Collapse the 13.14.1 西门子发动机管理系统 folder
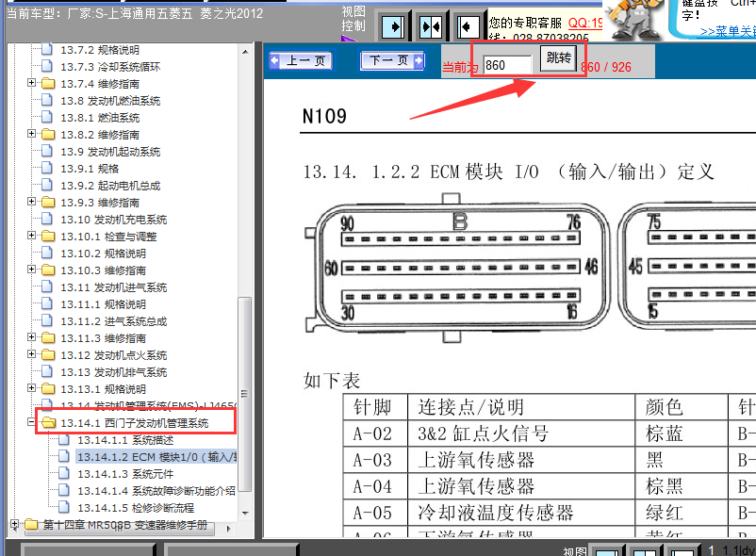The height and width of the screenshot is (556, 756). (x=32, y=422)
